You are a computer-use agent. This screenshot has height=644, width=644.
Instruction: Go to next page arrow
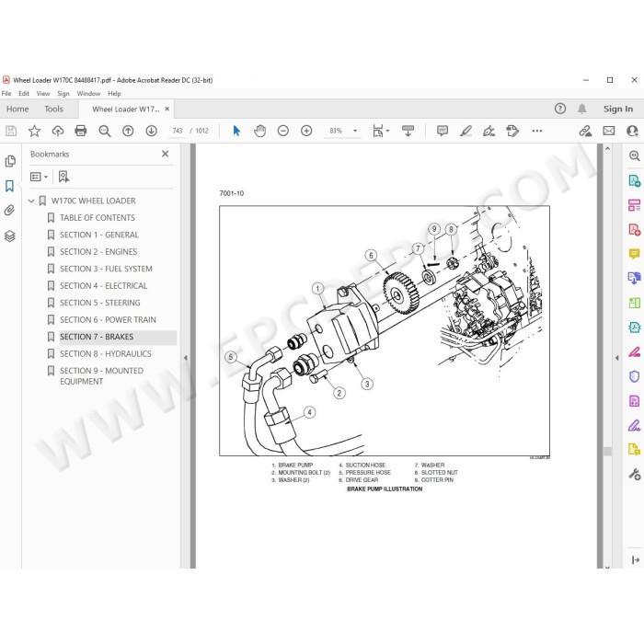152,131
